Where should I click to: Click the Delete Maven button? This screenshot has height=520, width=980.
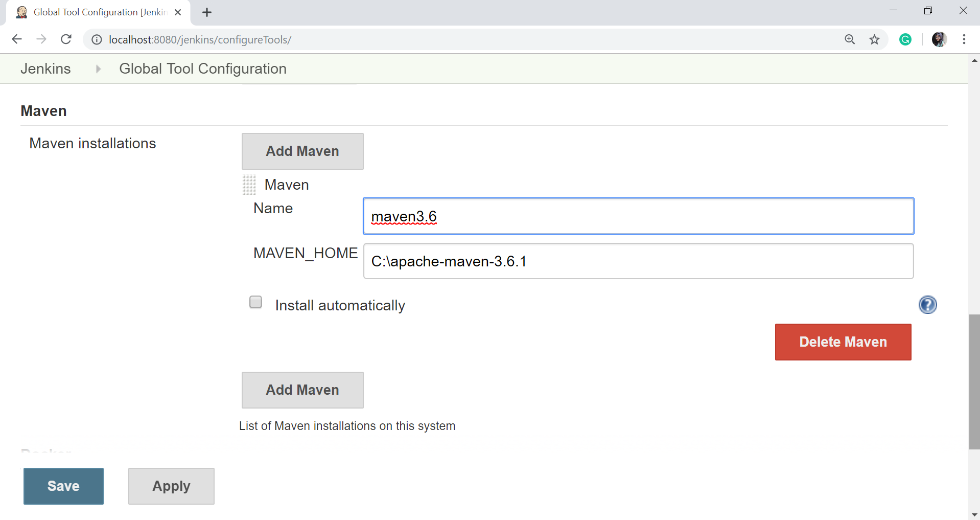pyautogui.click(x=843, y=342)
